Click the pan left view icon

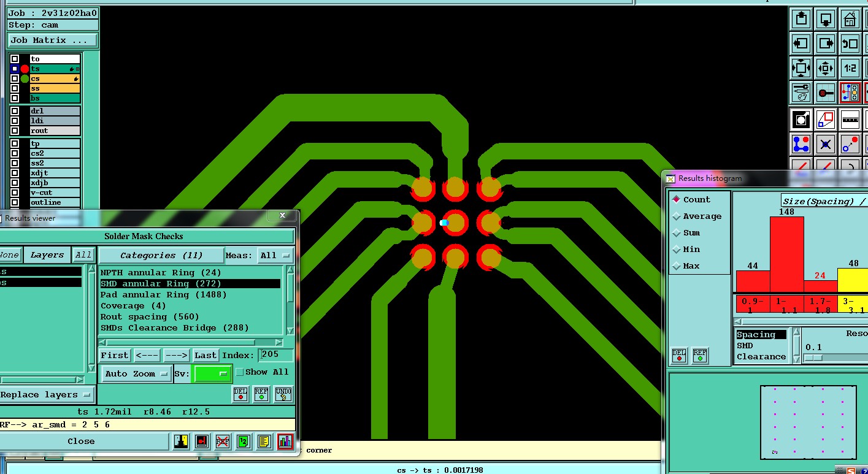[801, 44]
